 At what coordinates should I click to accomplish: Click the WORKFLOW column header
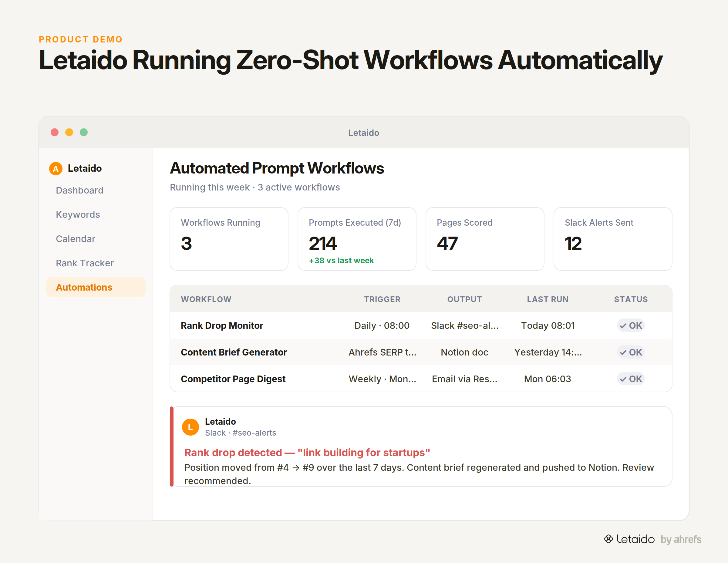[206, 299]
